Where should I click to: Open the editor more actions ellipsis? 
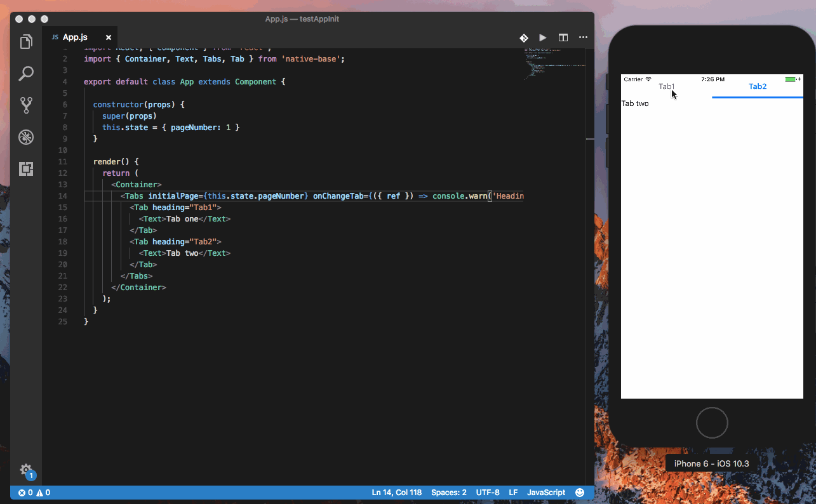pyautogui.click(x=582, y=37)
